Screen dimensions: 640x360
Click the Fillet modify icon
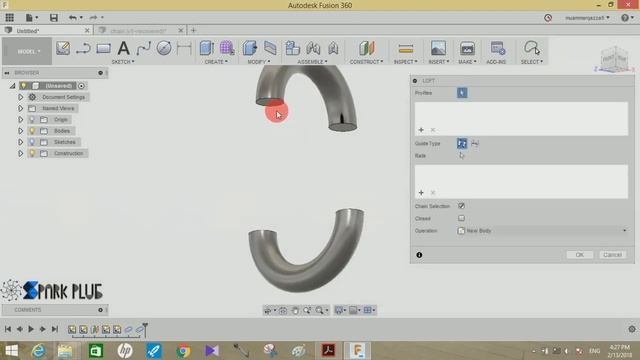point(270,48)
